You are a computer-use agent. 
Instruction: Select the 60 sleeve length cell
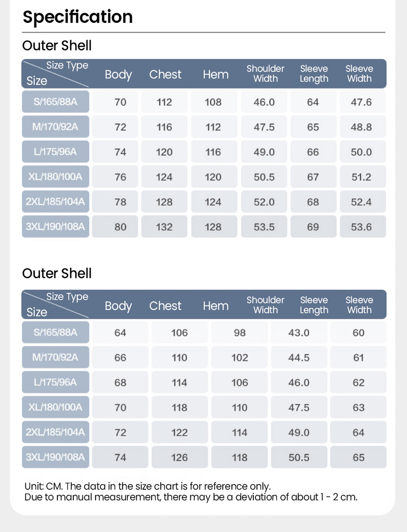tap(359, 333)
